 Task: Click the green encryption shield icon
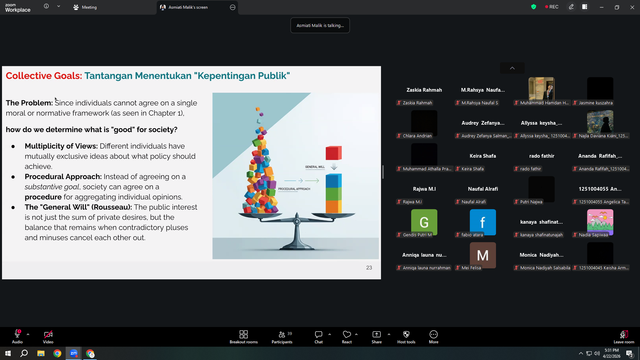click(533, 7)
